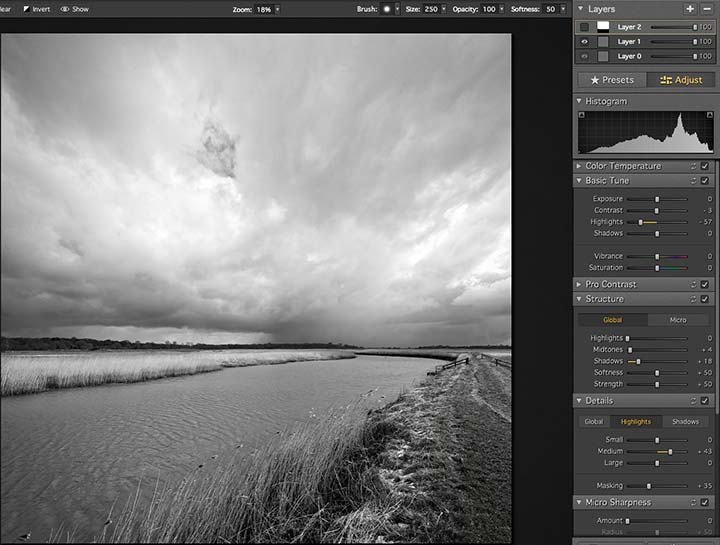Image resolution: width=720 pixels, height=545 pixels.
Task: Reset Structure section icon
Action: click(x=693, y=299)
